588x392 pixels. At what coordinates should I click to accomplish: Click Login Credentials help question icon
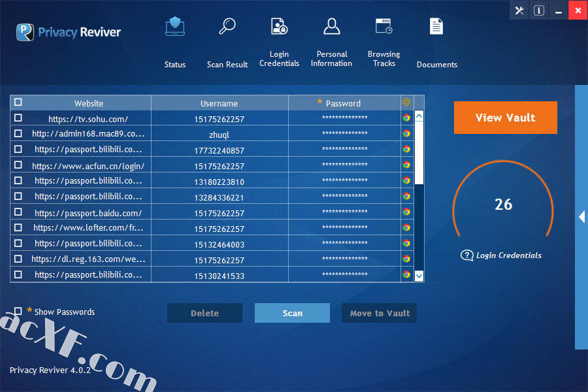coord(467,255)
